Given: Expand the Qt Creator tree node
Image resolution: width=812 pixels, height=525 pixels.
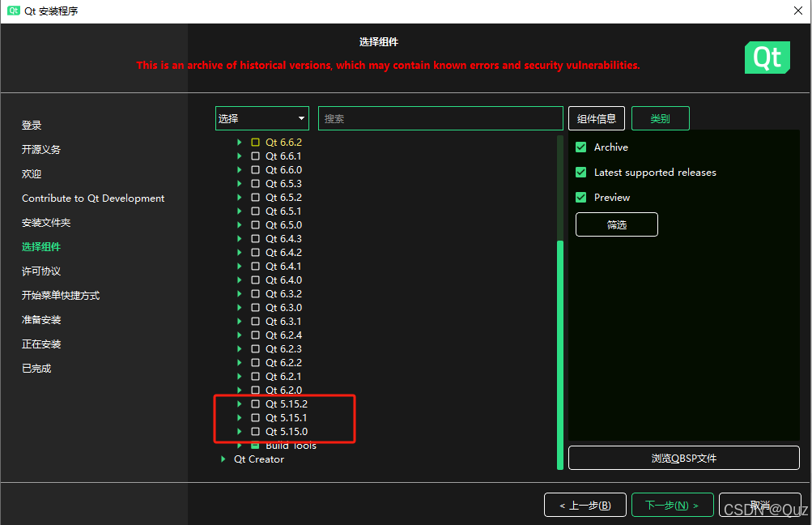Looking at the screenshot, I should click(x=223, y=459).
